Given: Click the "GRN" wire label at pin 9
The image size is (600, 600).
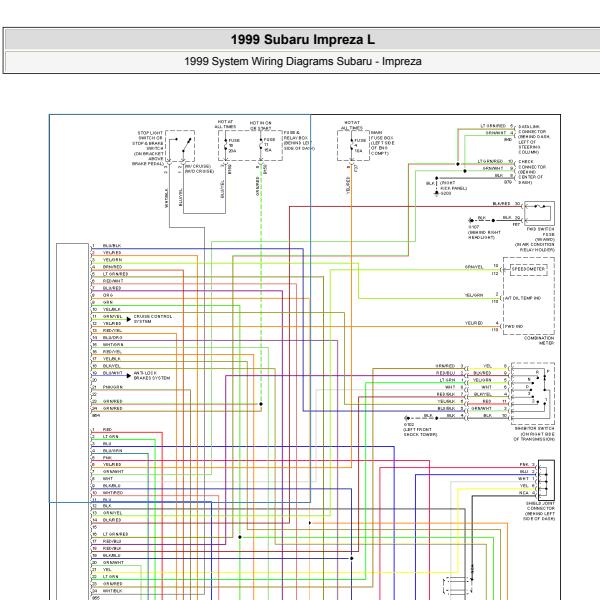Looking at the screenshot, I should point(108,302).
